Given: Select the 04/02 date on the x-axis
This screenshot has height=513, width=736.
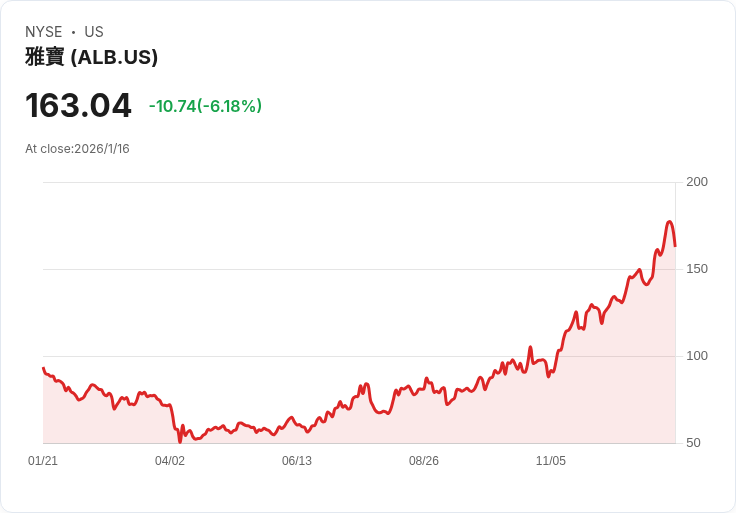Looking at the screenshot, I should [x=170, y=461].
